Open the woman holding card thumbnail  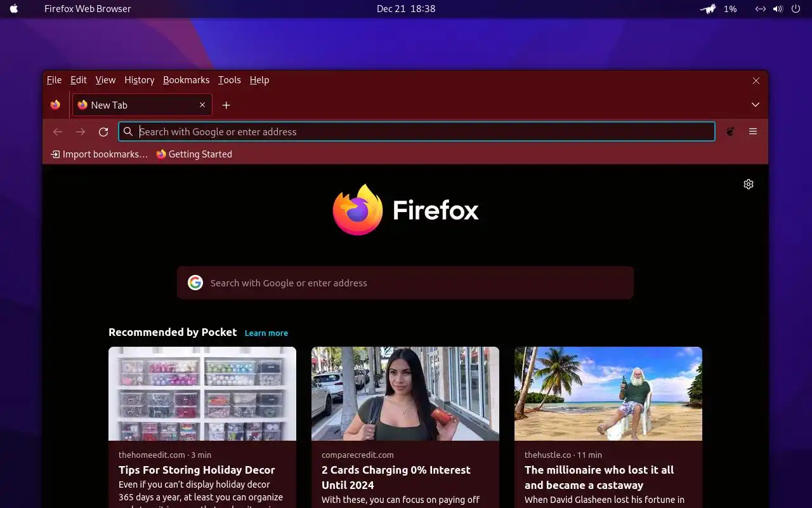(405, 394)
